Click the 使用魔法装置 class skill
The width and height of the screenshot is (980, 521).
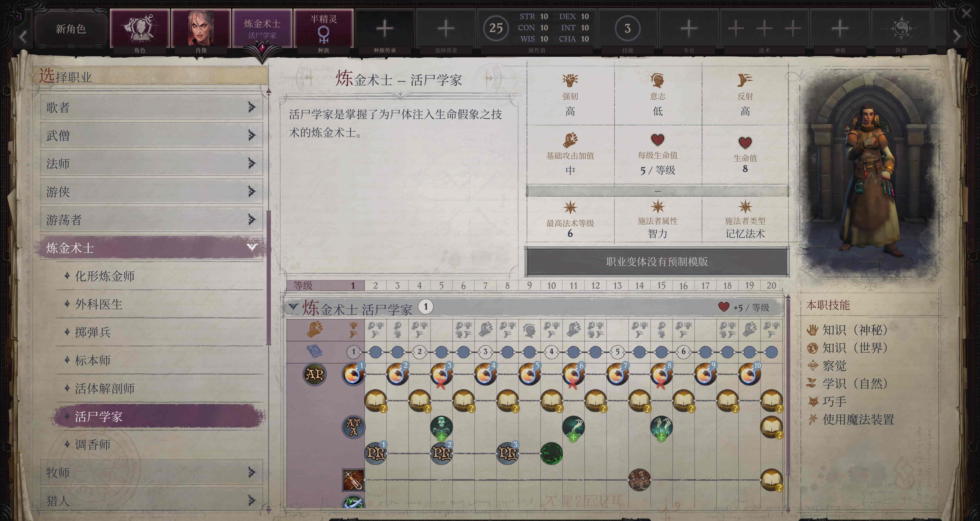[x=851, y=419]
